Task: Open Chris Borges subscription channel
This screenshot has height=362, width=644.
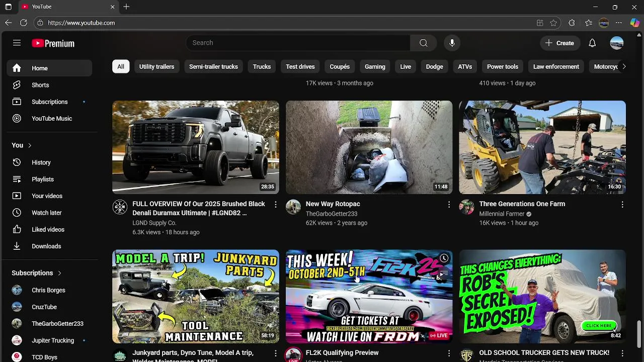Action: [x=49, y=290]
